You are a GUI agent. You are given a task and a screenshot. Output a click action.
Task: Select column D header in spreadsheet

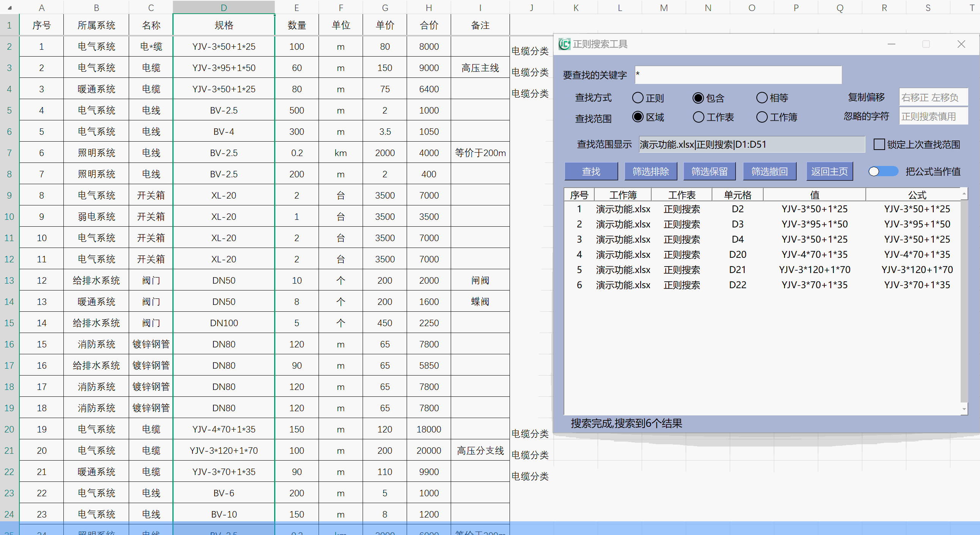coord(224,8)
